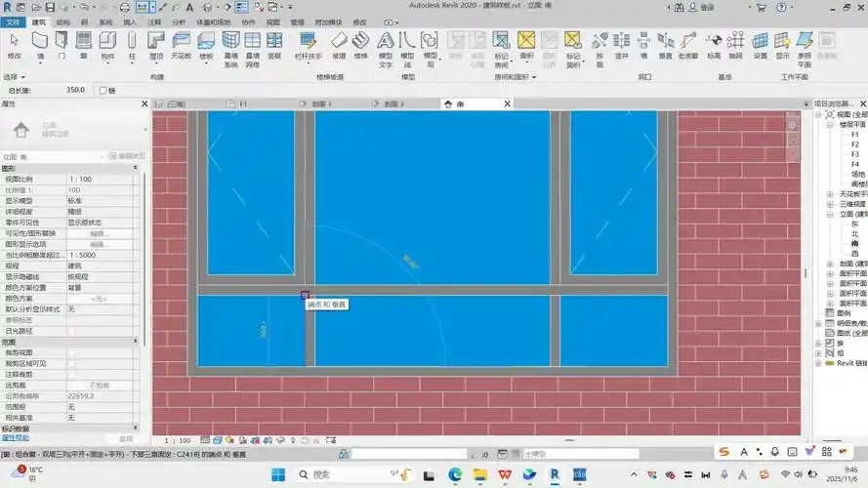
Task: Click the Text (A) icon in quick access toolbar
Action: 189,7
